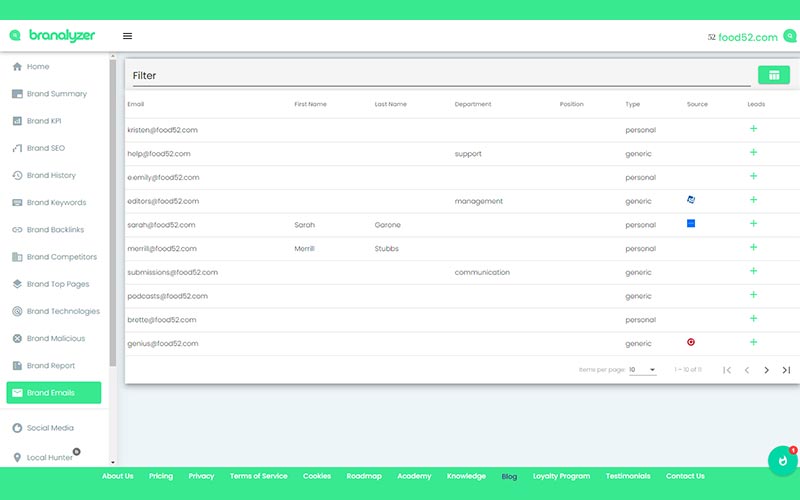Click into the Filter input field

click(441, 76)
